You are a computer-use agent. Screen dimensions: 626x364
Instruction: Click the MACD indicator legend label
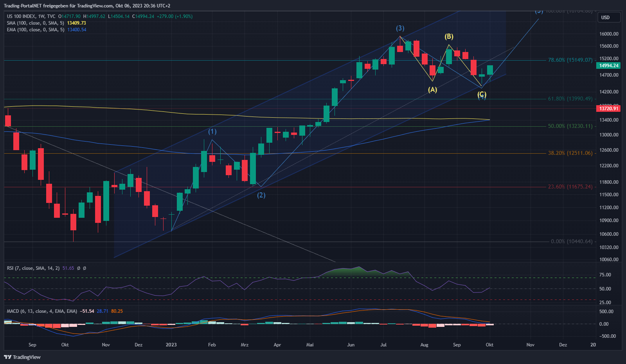42,311
